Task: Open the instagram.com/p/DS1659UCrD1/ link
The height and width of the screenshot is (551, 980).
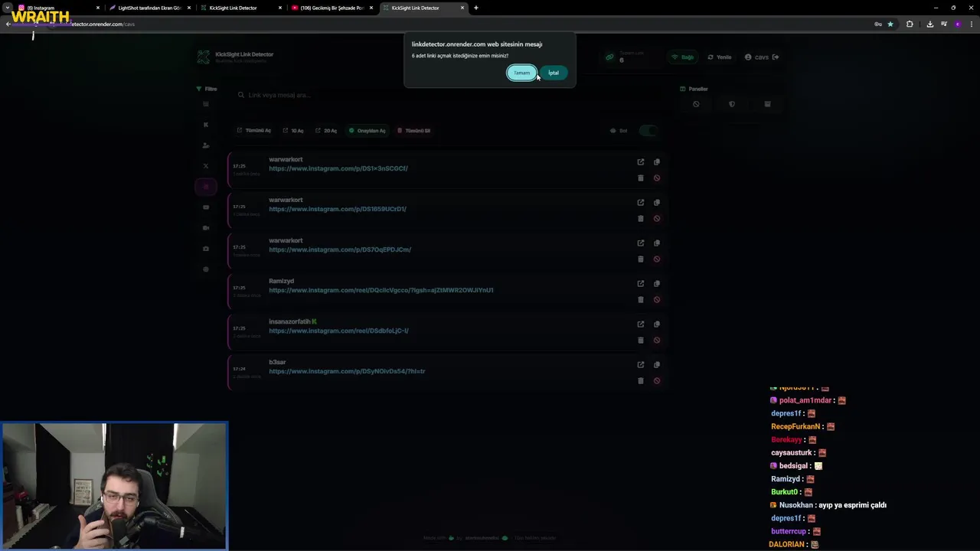Action: pyautogui.click(x=338, y=209)
